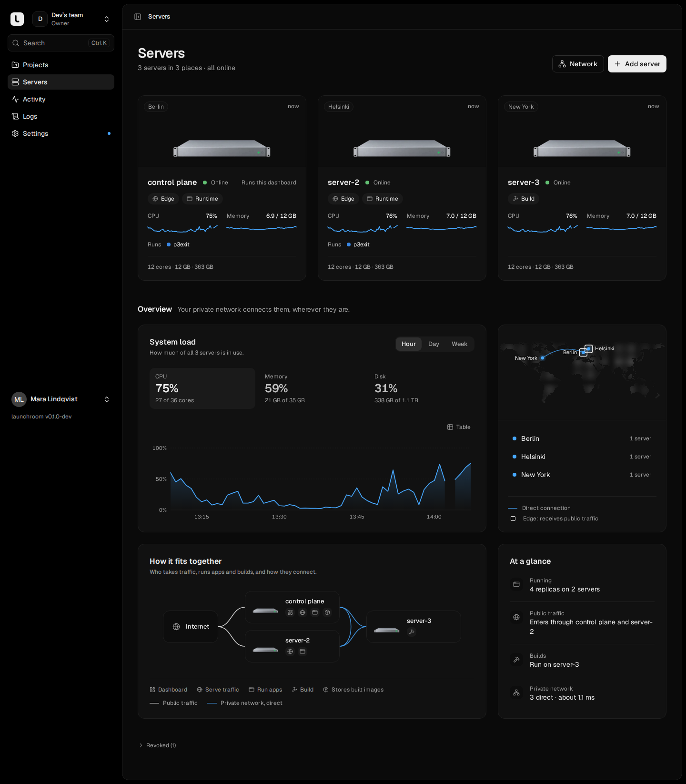Viewport: 686px width, 784px height.
Task: Click the Dev's team avatar D
Action: point(40,19)
